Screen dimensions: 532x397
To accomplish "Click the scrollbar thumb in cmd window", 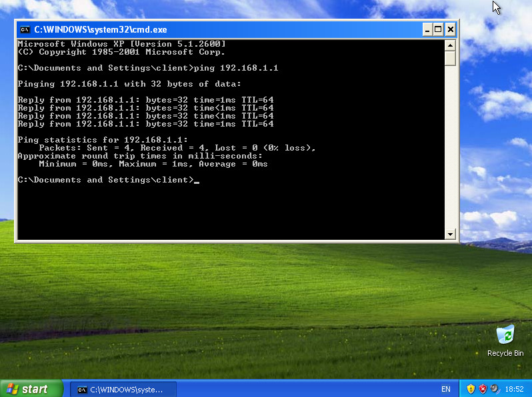I will point(450,59).
